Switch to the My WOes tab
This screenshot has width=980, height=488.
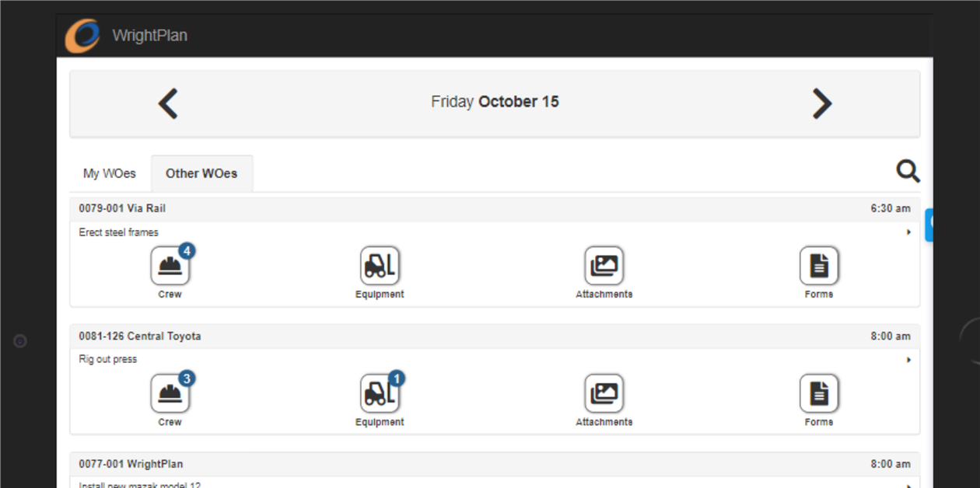[110, 173]
